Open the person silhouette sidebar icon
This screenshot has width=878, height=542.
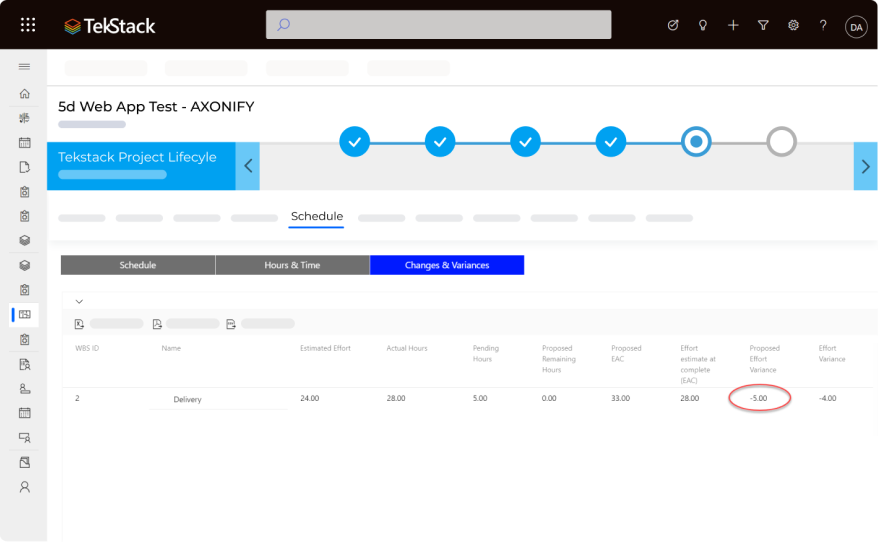point(25,487)
